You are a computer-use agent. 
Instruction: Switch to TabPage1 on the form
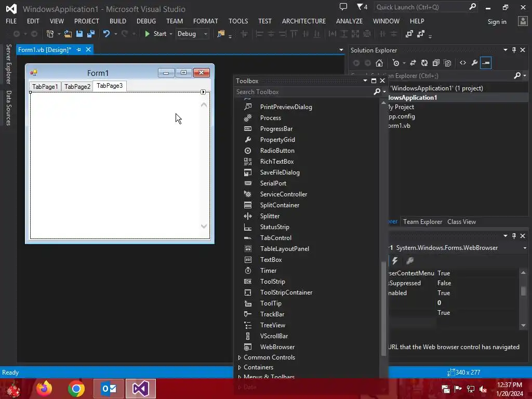45,87
